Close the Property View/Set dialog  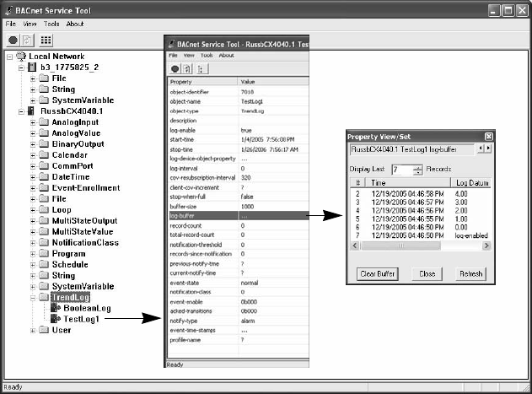point(488,137)
